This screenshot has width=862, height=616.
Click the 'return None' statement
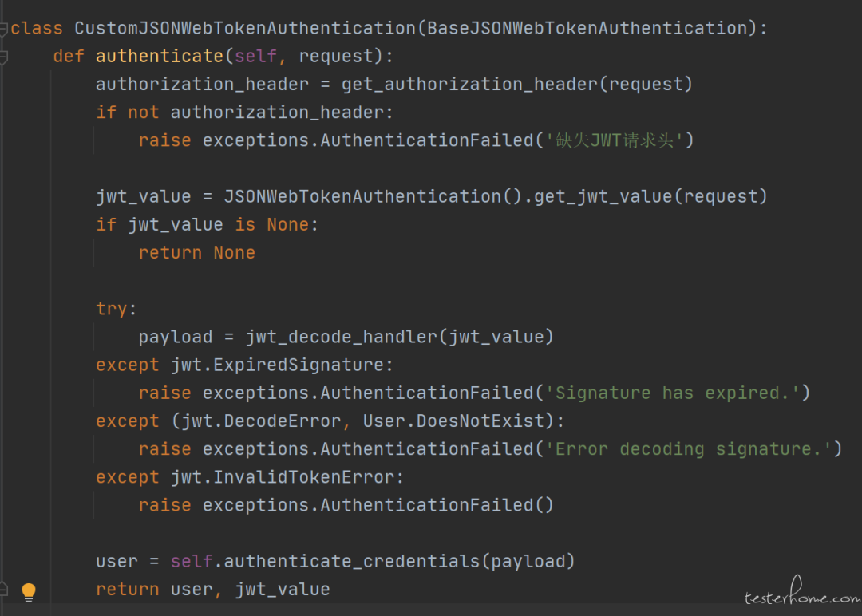(197, 252)
